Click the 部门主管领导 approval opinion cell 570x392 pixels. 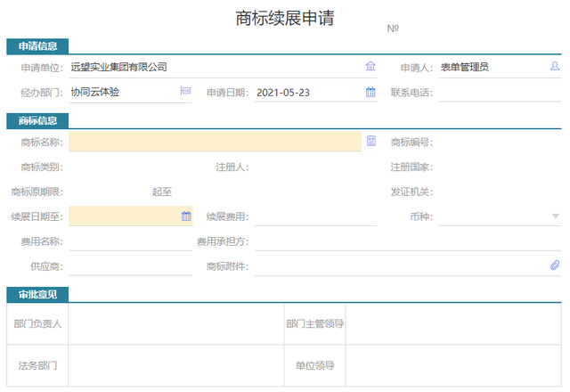coord(453,323)
